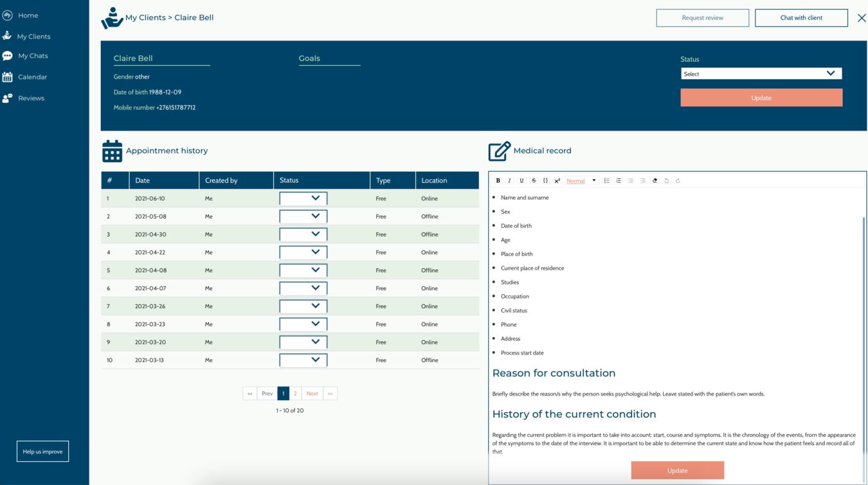Click the superscript icon in editor
Viewport: 868px width, 485px height.
click(557, 181)
